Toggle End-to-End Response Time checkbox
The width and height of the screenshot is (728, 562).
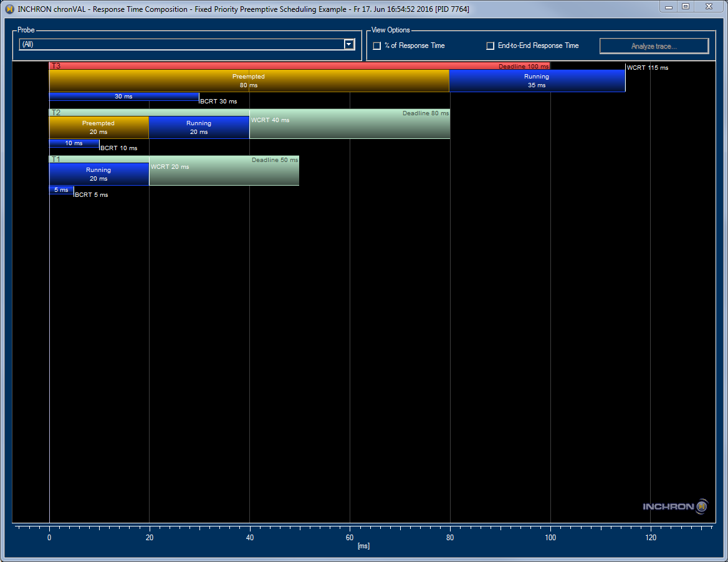491,45
